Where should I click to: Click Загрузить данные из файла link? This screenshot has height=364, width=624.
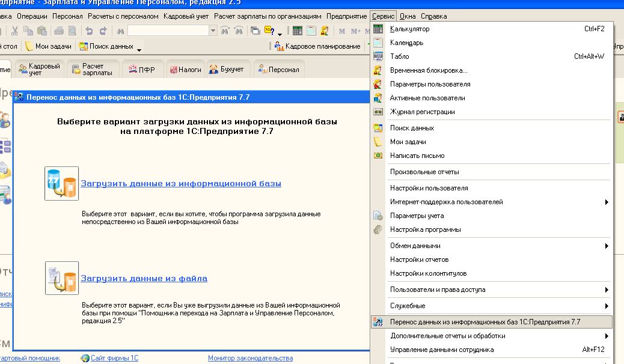pos(144,279)
